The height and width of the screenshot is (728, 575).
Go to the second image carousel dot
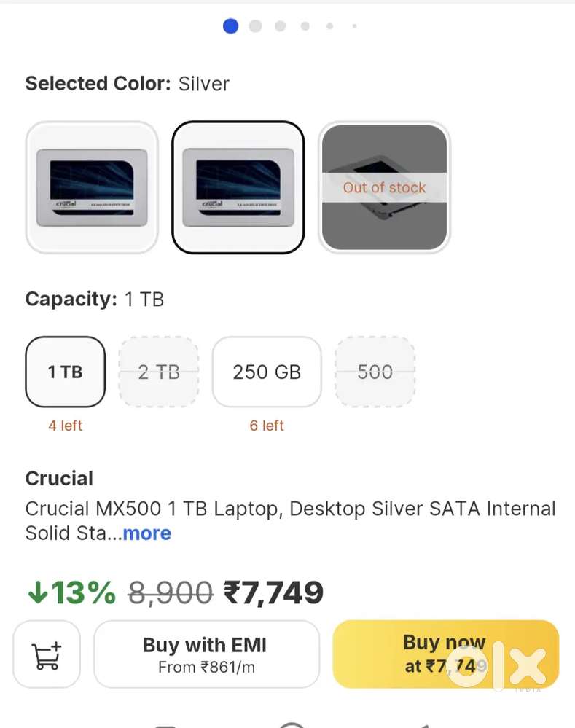tap(255, 26)
